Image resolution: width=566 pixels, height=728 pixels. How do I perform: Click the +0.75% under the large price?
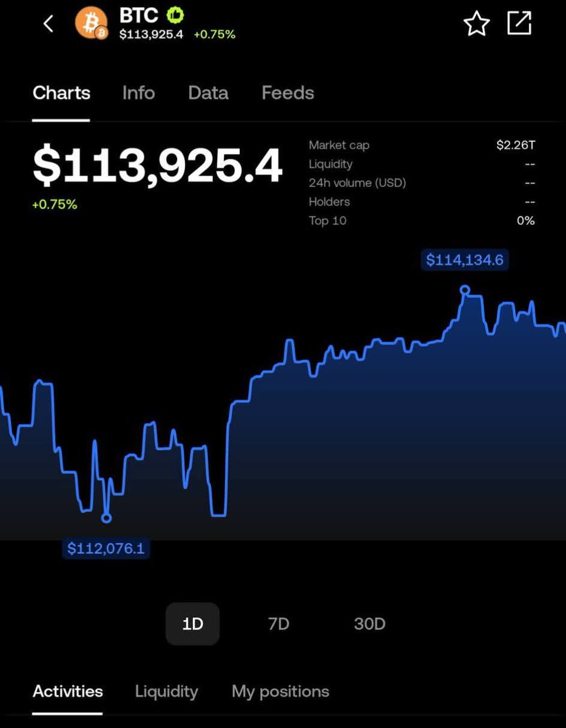click(55, 204)
